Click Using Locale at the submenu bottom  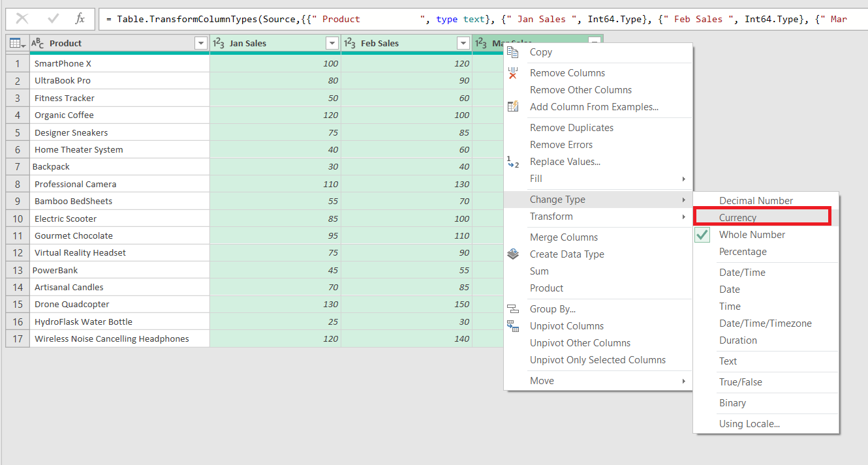pyautogui.click(x=749, y=423)
